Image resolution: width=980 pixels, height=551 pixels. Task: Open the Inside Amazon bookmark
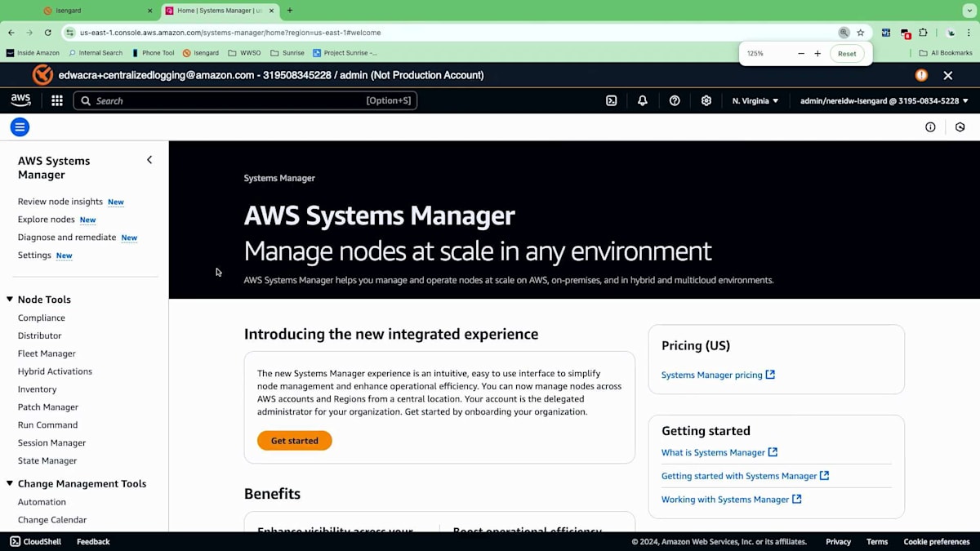point(33,53)
